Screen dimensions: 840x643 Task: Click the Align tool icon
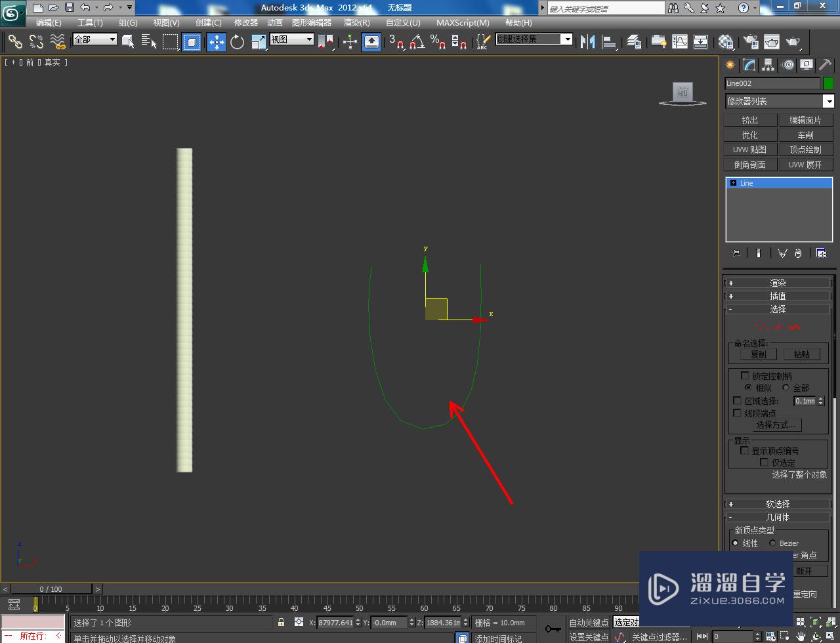pyautogui.click(x=609, y=42)
